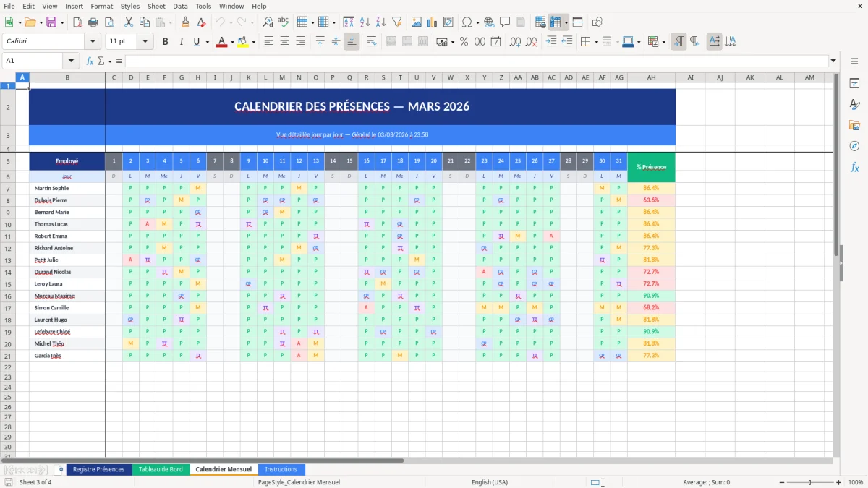Apply the yellow Background Color swatch

coord(243,42)
